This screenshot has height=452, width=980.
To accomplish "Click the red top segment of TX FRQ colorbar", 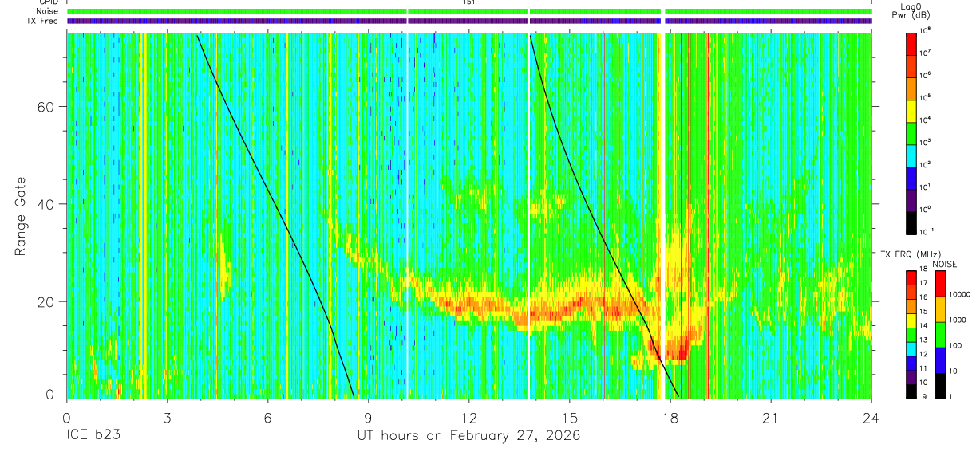I will (x=912, y=277).
